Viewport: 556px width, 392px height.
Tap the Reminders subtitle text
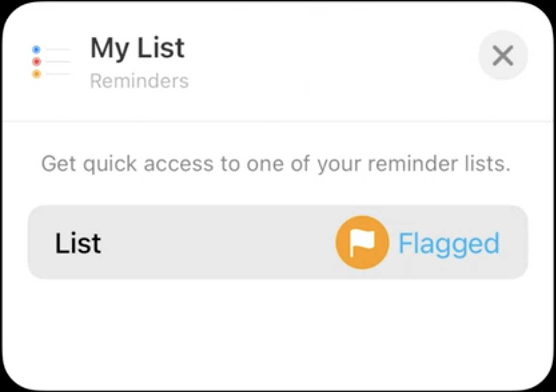139,81
